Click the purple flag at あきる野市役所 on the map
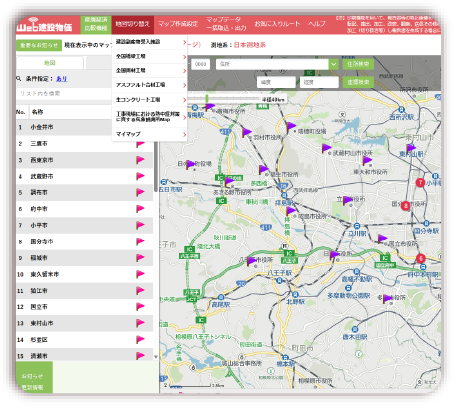 (229, 182)
